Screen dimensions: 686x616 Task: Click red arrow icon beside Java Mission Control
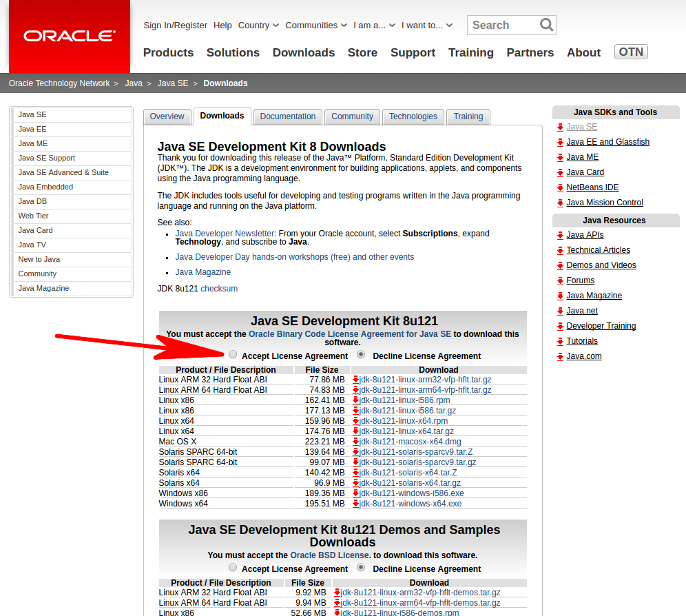560,203
